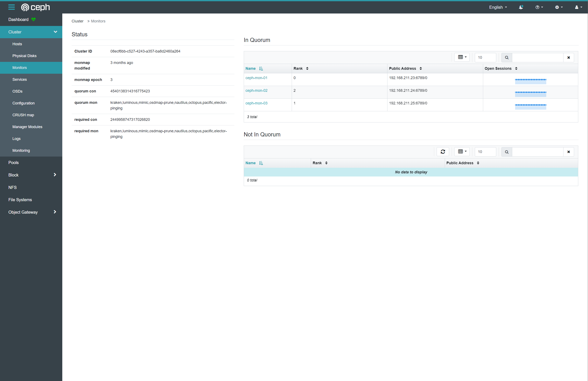Open the settings gear menu

pos(559,7)
